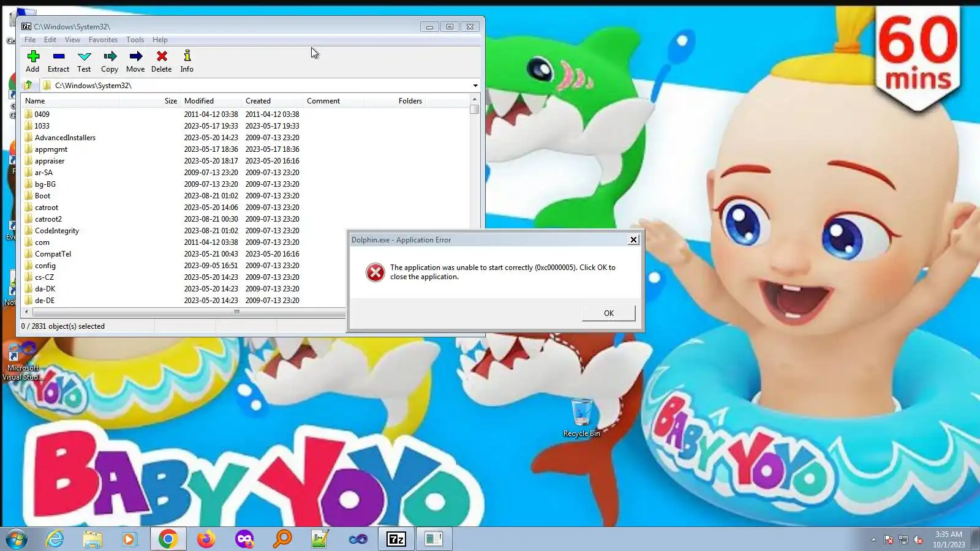Image resolution: width=980 pixels, height=551 pixels.
Task: Click the red Delete toolbar icon
Action: coord(162,56)
